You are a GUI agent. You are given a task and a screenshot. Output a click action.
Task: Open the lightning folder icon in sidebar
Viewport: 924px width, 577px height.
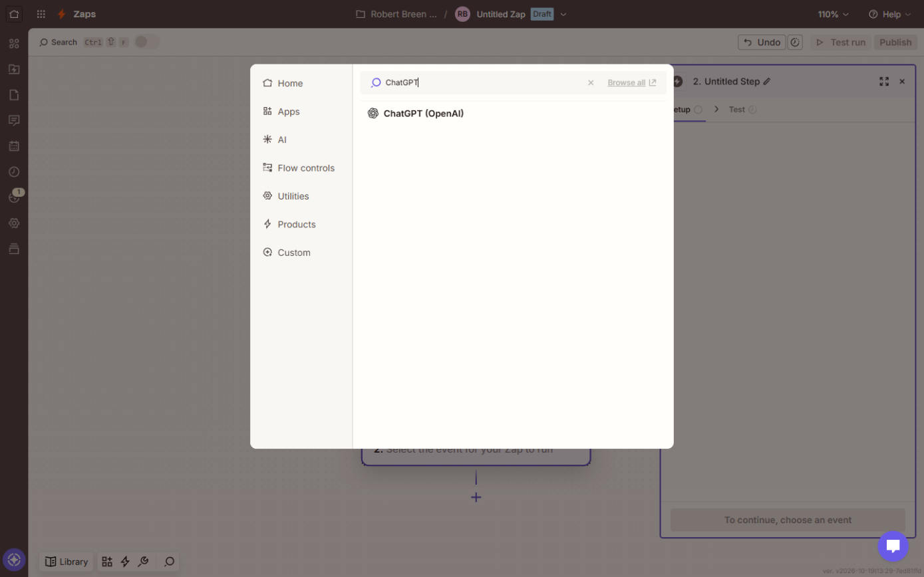14,69
